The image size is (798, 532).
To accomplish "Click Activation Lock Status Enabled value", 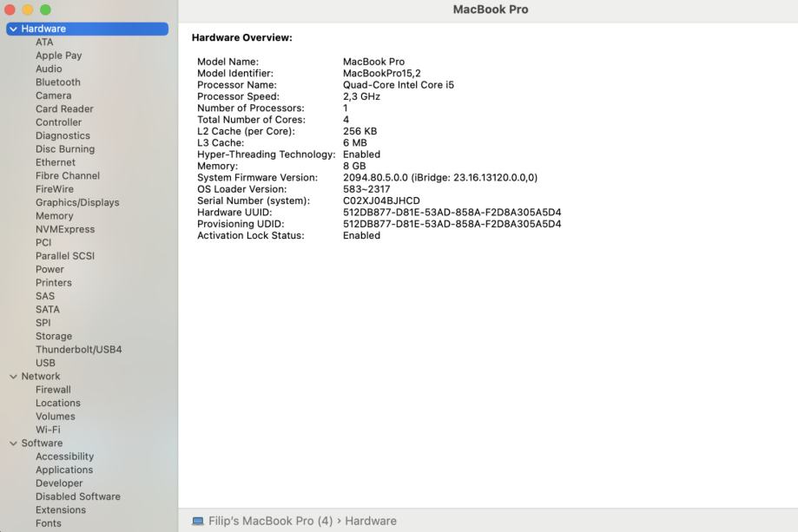I will coord(361,235).
